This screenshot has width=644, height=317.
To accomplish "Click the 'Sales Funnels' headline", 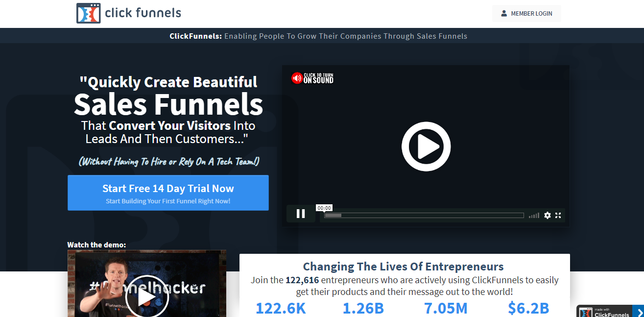I will [168, 104].
